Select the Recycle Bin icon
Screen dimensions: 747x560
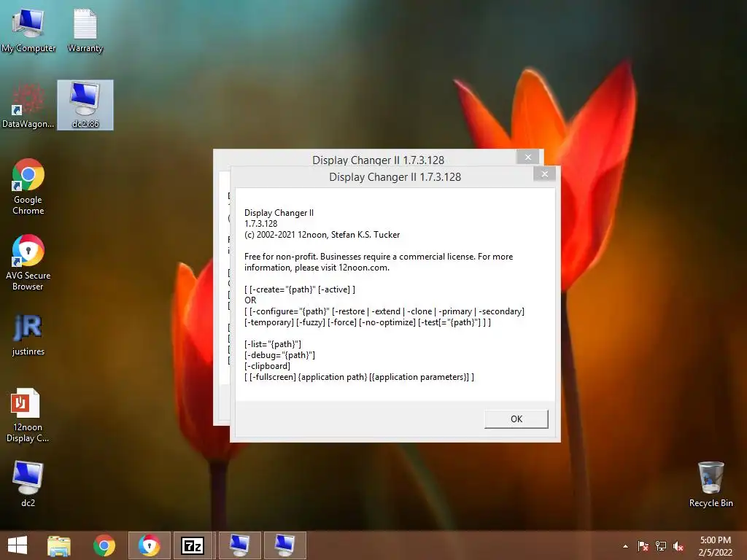click(x=711, y=484)
